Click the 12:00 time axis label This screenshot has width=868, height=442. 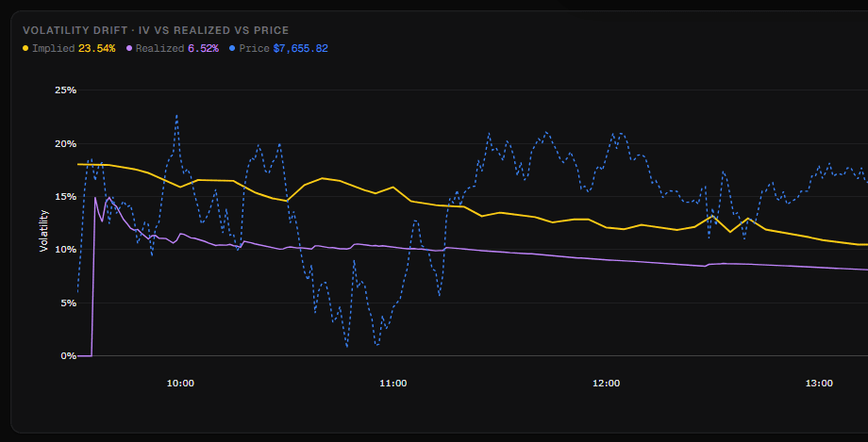(x=606, y=384)
